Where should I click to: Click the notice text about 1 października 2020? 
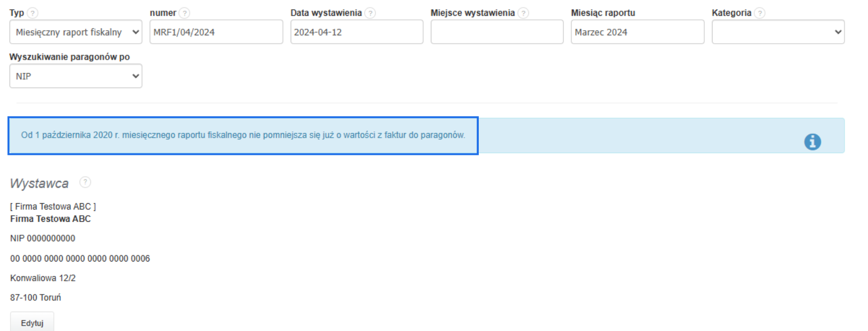[243, 135]
